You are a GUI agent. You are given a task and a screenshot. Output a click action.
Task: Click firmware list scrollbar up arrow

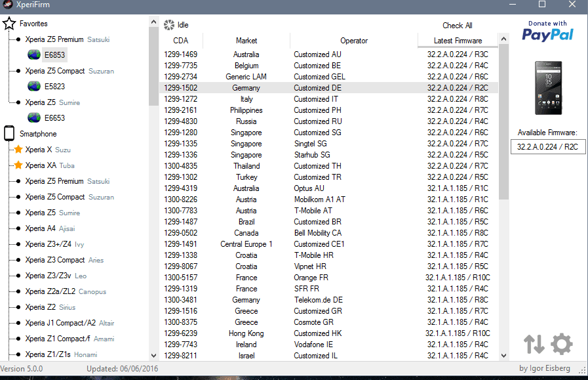pyautogui.click(x=503, y=39)
